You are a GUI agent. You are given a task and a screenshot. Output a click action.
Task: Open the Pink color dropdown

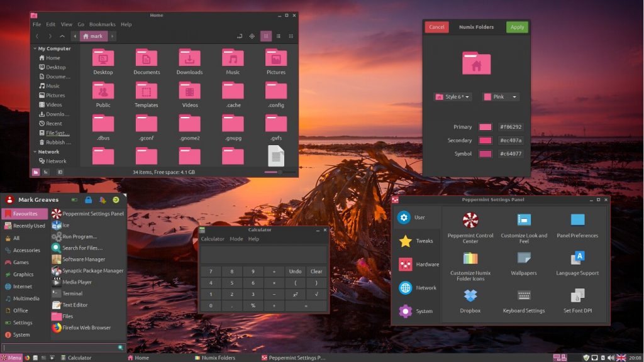pos(501,96)
